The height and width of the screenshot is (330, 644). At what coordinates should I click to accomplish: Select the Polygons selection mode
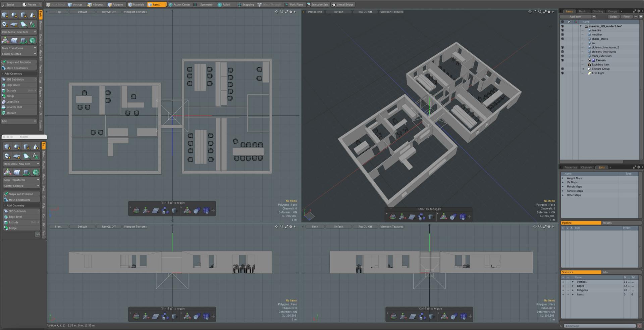click(x=115, y=5)
